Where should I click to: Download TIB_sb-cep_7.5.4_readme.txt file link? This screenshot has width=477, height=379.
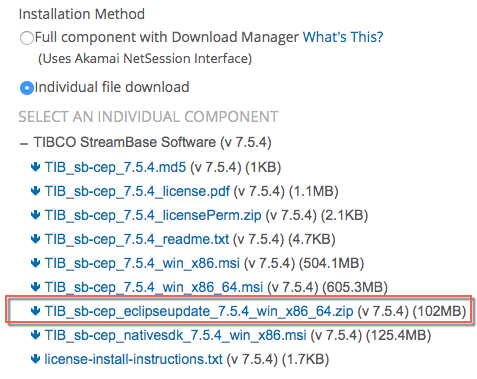tap(137, 239)
